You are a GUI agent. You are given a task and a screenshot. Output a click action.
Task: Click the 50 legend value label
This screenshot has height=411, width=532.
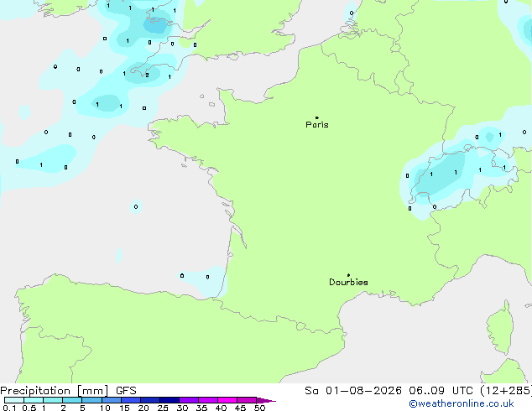[x=259, y=408]
